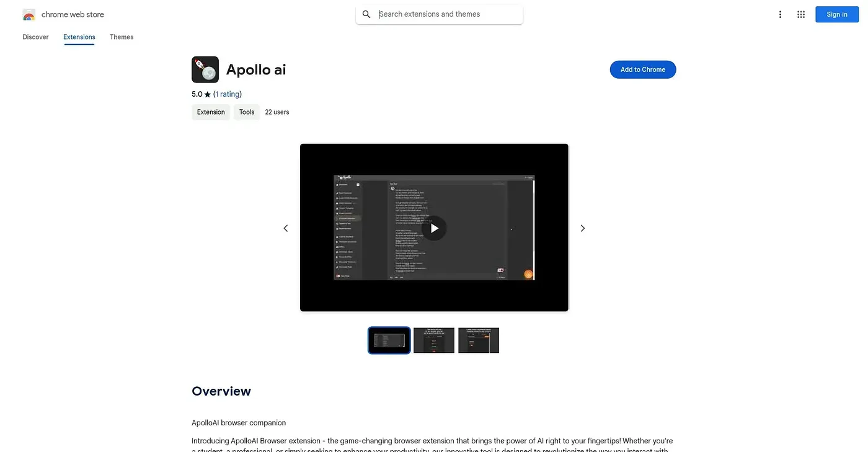Select the second screenshot thumbnail
This screenshot has height=452, width=868.
[x=434, y=340]
